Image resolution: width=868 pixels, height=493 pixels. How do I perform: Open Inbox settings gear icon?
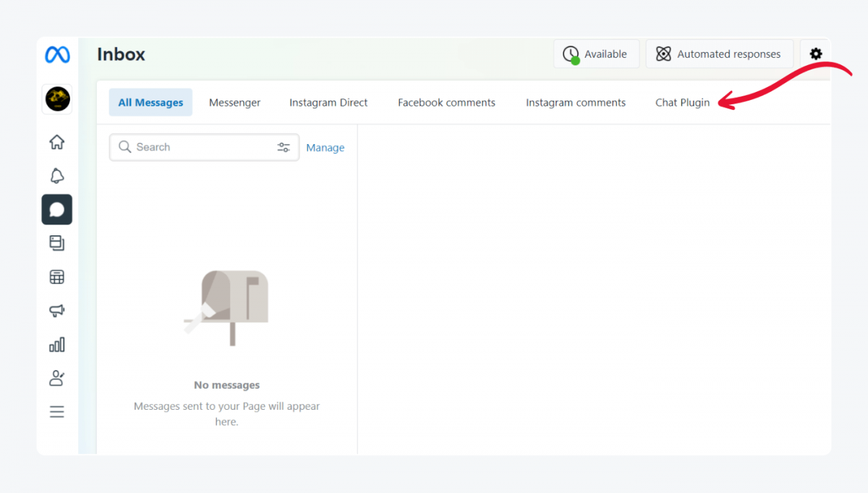[816, 54]
